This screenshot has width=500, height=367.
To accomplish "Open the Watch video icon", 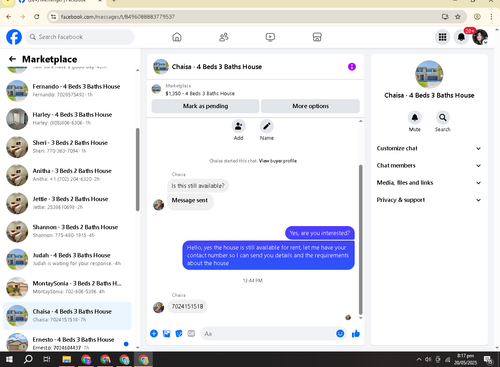I will (x=270, y=37).
